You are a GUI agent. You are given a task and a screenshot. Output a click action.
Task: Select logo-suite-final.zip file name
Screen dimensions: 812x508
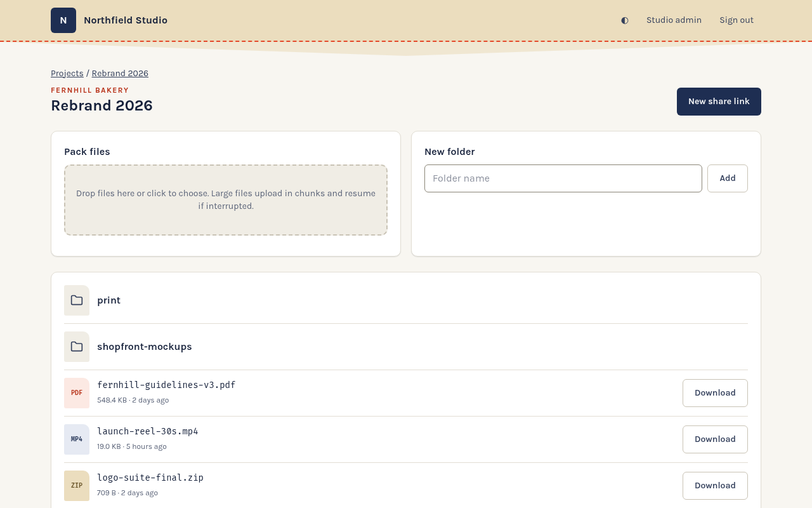point(150,478)
